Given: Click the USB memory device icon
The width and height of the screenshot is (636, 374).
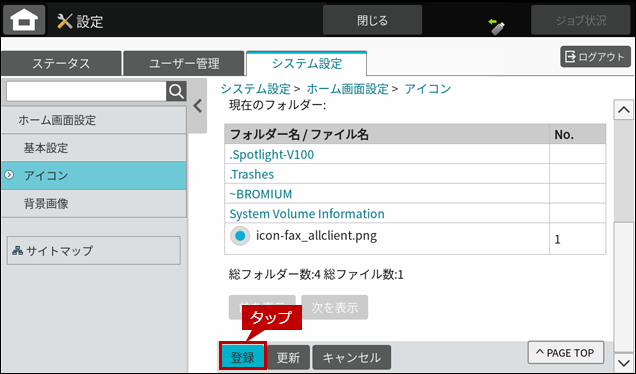Looking at the screenshot, I should coord(497,27).
